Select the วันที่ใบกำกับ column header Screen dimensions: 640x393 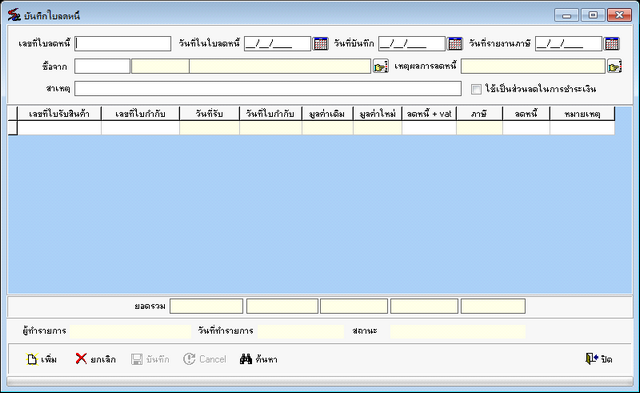coord(271,114)
